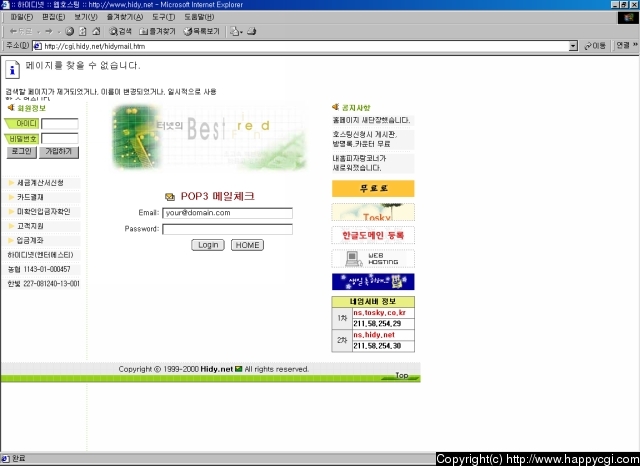
Task: Open 세금계산서신청 sidebar link
Action: click(x=40, y=183)
